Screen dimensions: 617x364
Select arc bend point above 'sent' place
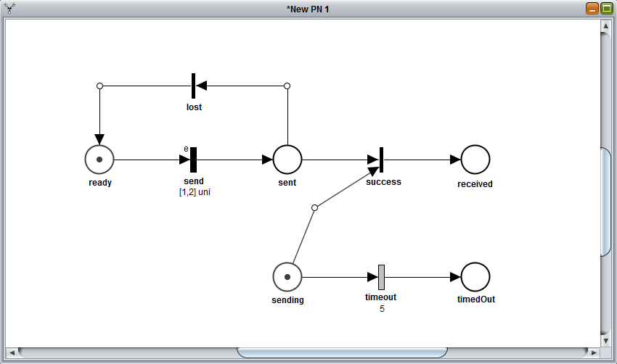pyautogui.click(x=287, y=86)
